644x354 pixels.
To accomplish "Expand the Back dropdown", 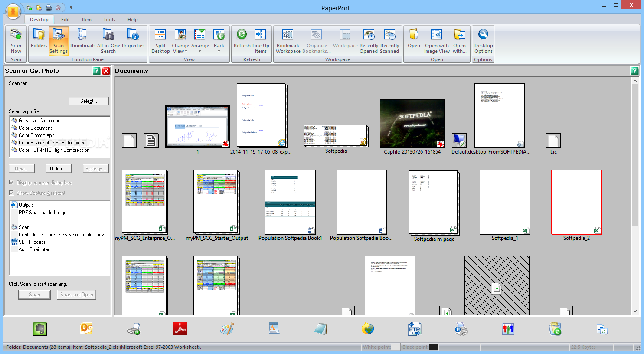I will point(219,41).
